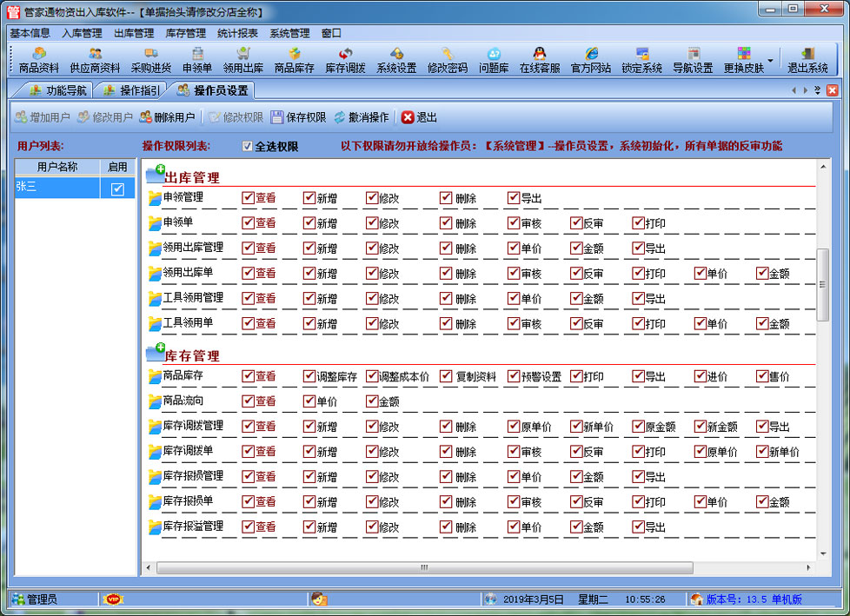The height and width of the screenshot is (616, 850).
Task: Open 在线客服 penguin icon
Action: [539, 59]
